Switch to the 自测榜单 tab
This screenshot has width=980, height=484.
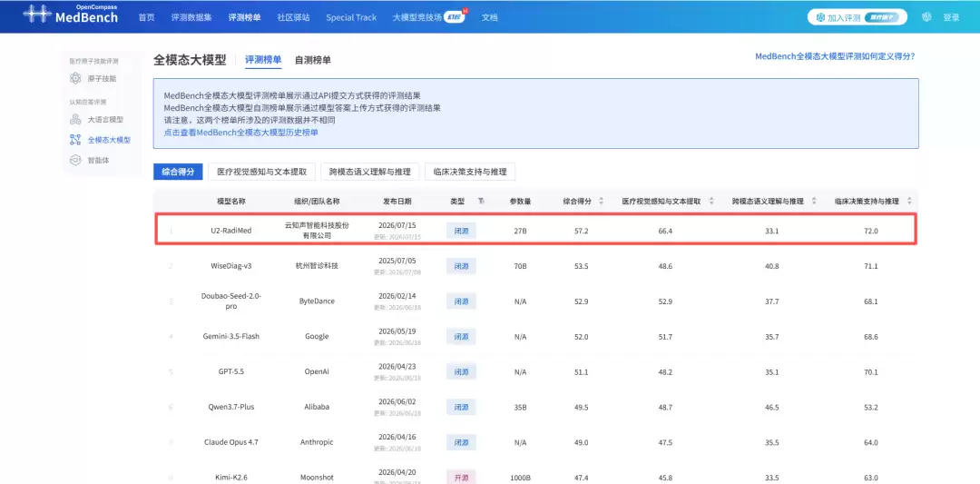(x=312, y=60)
